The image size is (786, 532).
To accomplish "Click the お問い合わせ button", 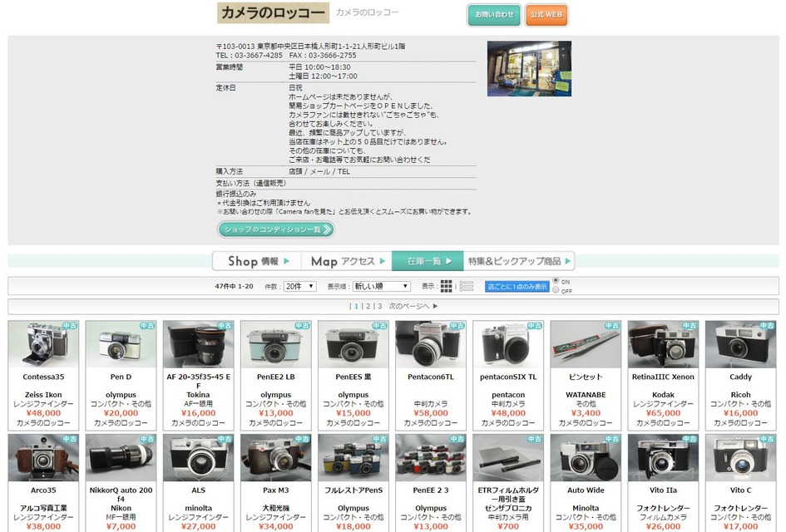I will (494, 15).
